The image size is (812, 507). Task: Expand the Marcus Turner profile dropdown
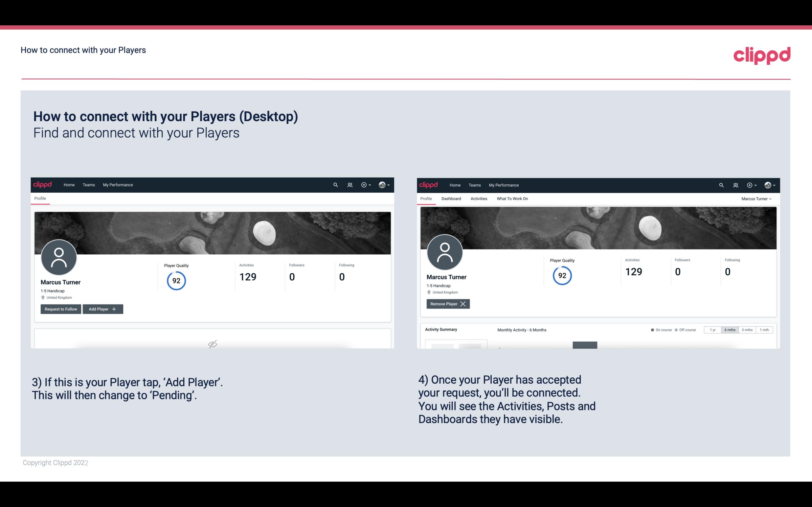click(757, 199)
